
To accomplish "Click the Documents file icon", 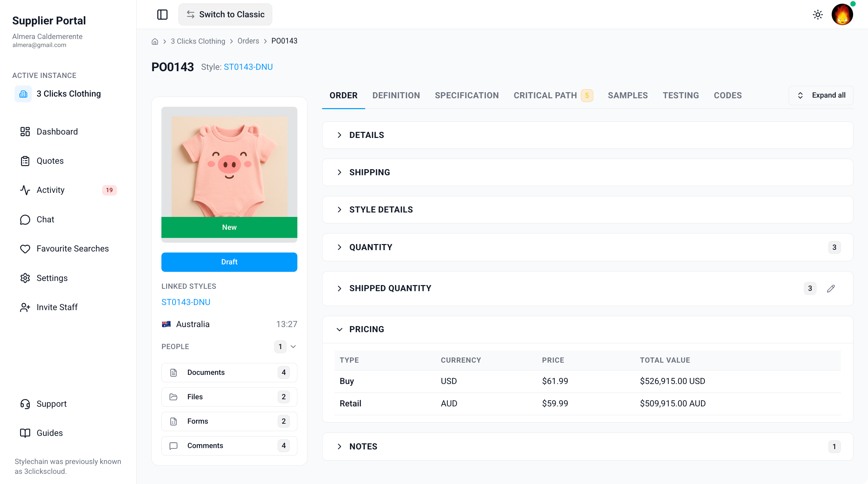I will pyautogui.click(x=174, y=372).
